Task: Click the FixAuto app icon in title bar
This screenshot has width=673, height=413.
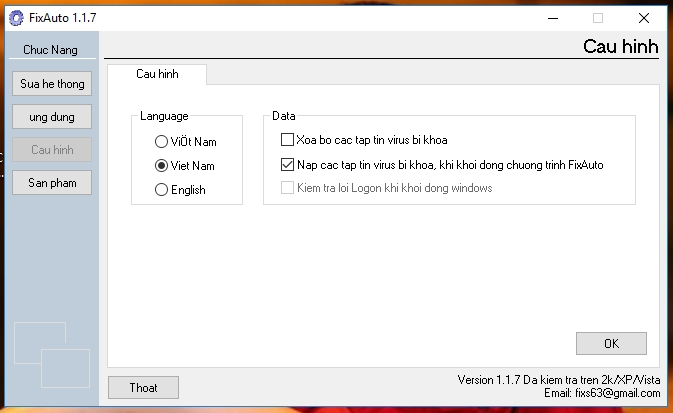Action: [16, 18]
